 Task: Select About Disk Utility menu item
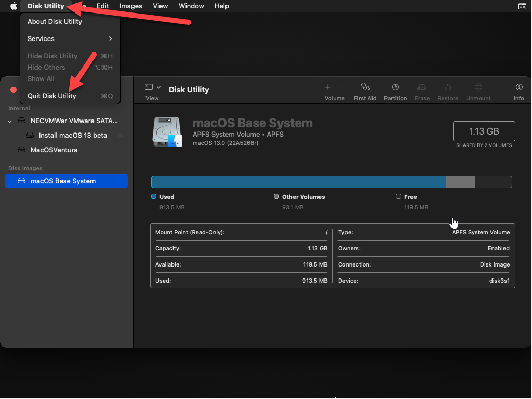coord(55,22)
